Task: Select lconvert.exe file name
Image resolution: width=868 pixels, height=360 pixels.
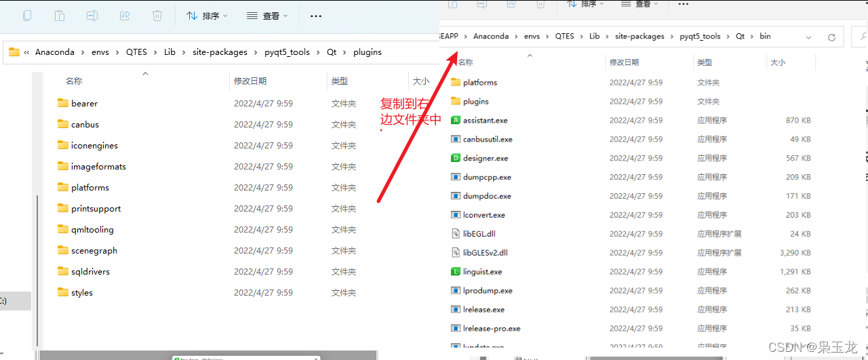Action: (484, 215)
